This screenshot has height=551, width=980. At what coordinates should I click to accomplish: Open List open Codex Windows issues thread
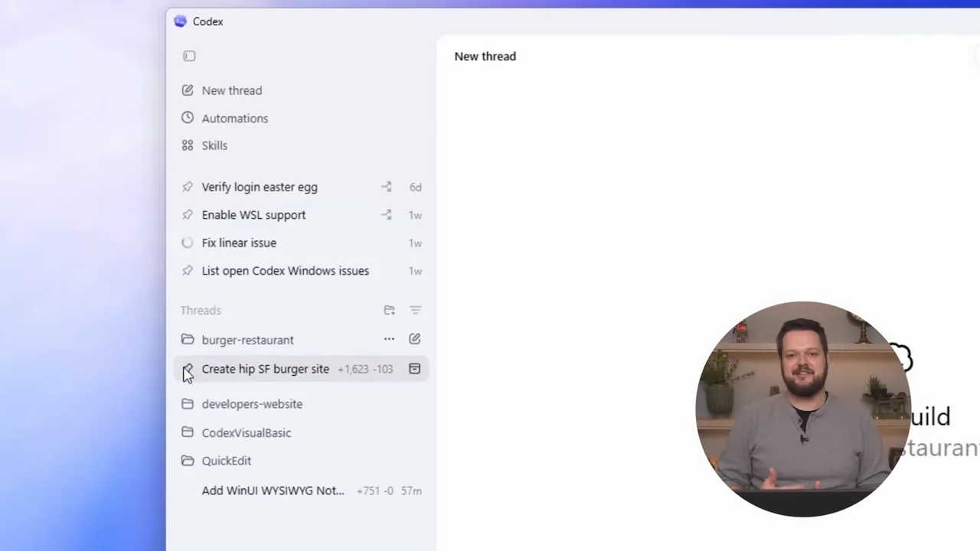tap(285, 271)
